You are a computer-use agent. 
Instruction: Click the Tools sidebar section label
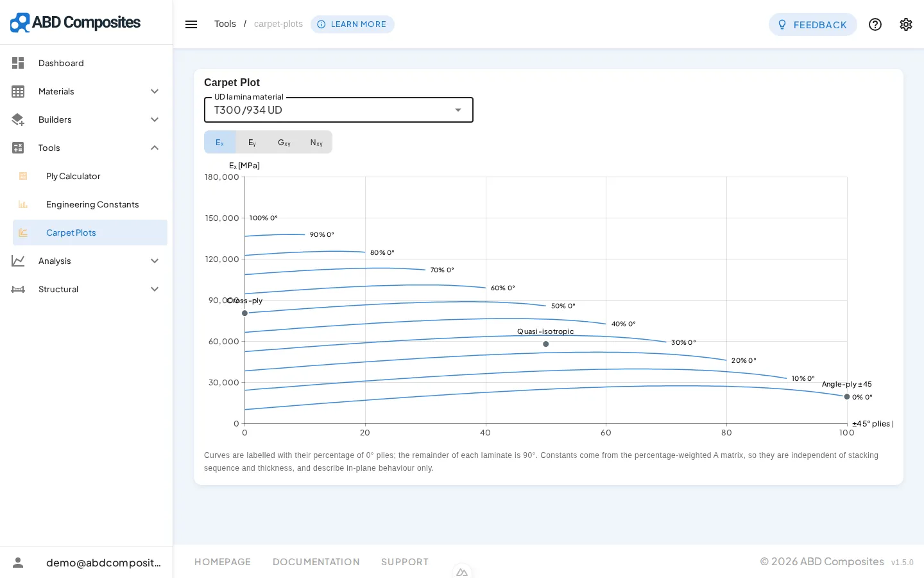(x=49, y=148)
